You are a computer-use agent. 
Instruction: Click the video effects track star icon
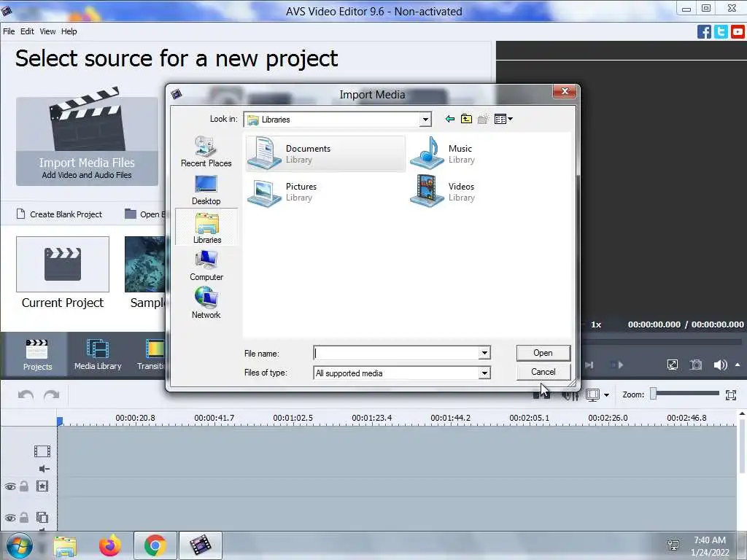click(x=42, y=486)
